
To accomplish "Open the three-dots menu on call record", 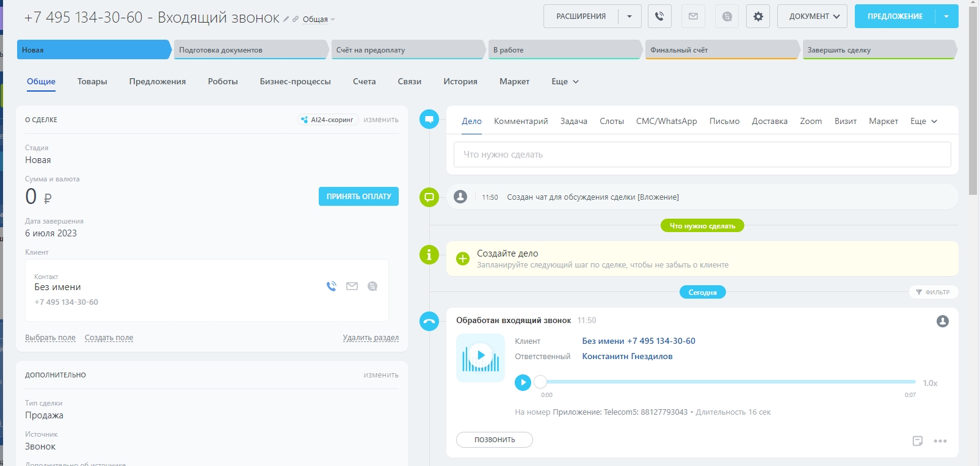I will click(940, 440).
